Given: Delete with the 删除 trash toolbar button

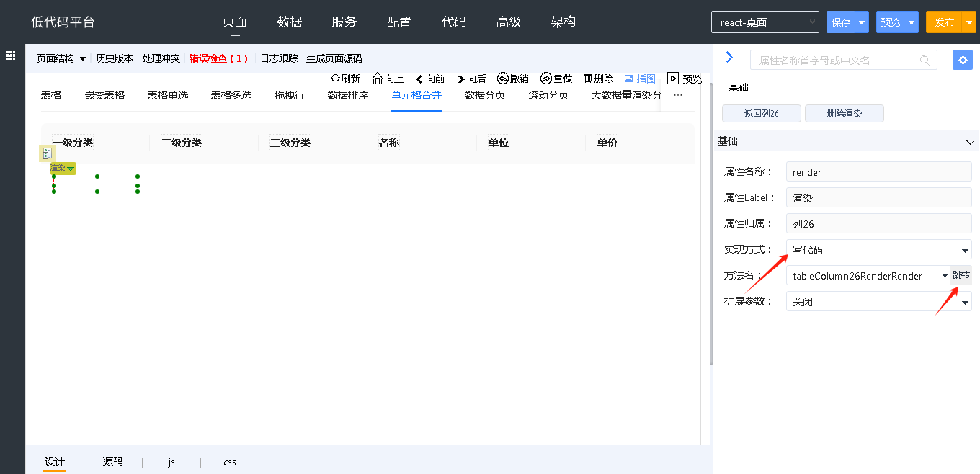Looking at the screenshot, I should point(598,79).
